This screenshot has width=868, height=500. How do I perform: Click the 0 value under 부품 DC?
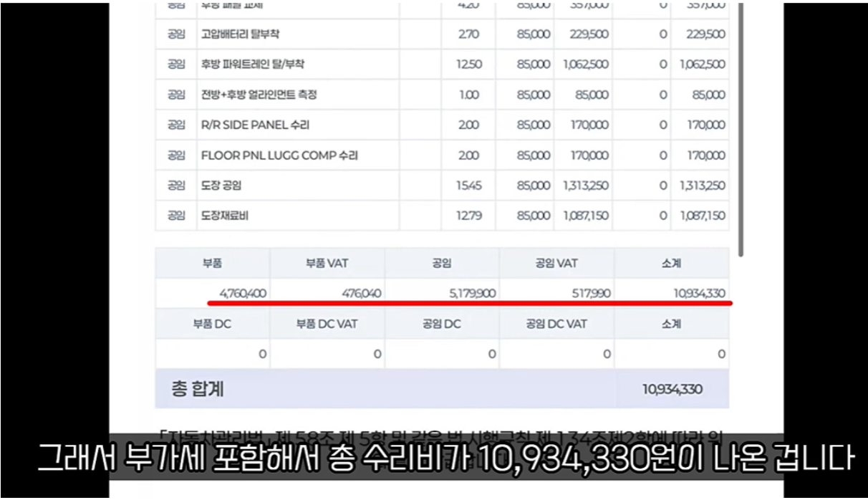[262, 354]
